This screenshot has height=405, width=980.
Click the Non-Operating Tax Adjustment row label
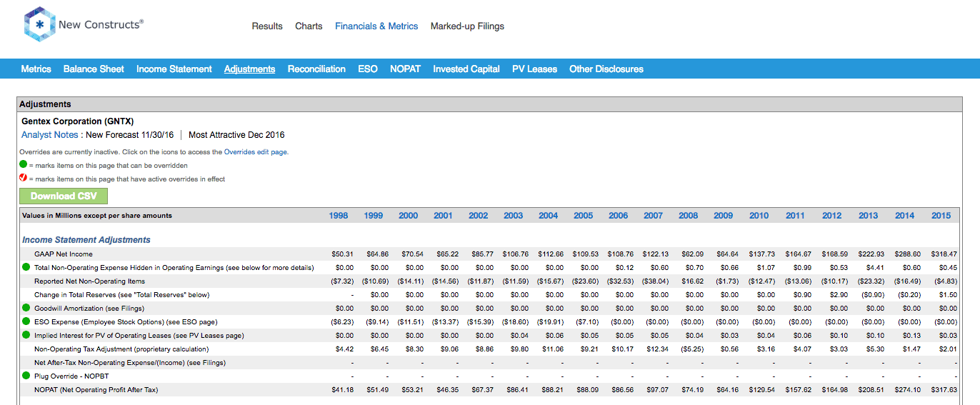[121, 349]
